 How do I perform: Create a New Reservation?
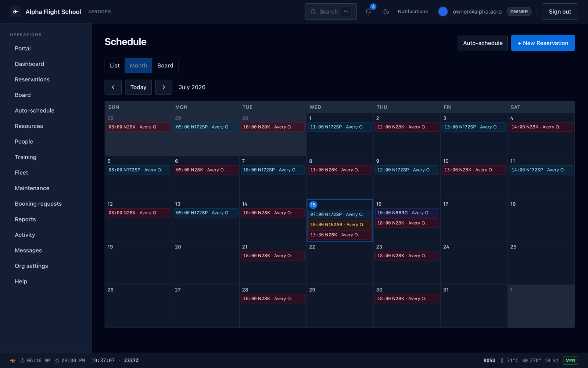[543, 43]
